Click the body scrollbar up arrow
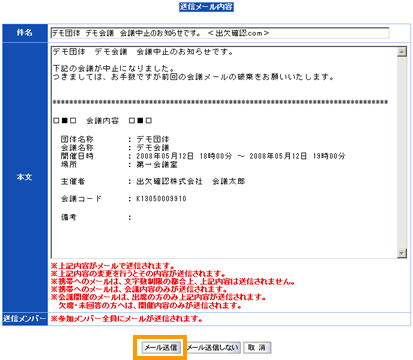The height and width of the screenshot is (360, 413). (402, 52)
